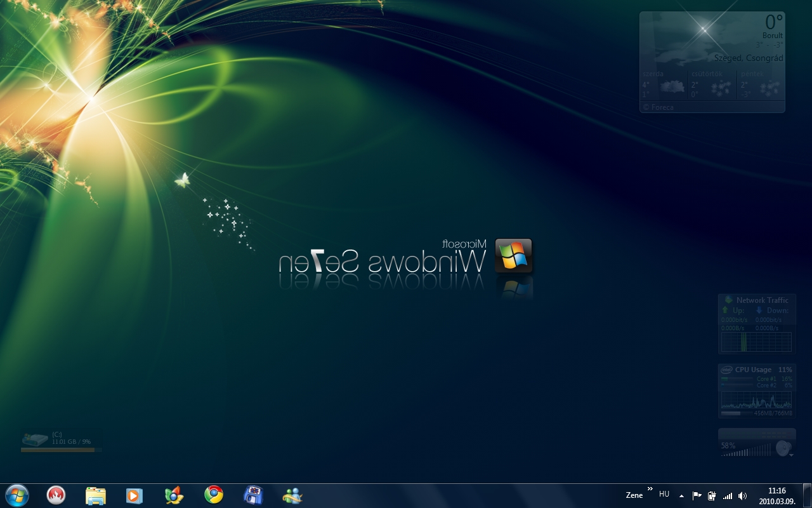Click the Intel logo in CPU gadget
The width and height of the screenshot is (812, 508).
click(726, 370)
